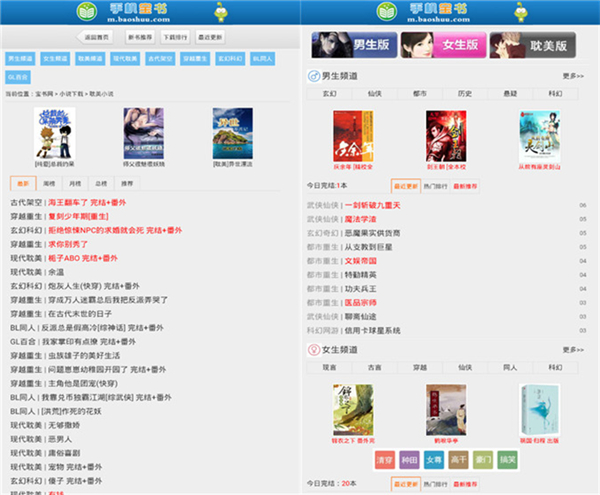This screenshot has height=495, width=600.
Task: Select 历史 under 男生频道
Action: (465, 94)
